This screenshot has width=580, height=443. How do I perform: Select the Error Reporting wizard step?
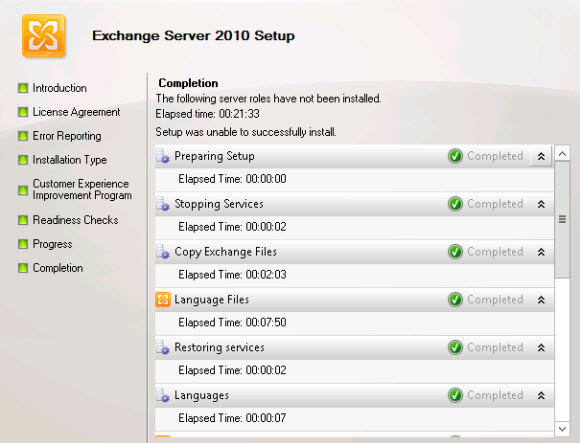tap(67, 136)
